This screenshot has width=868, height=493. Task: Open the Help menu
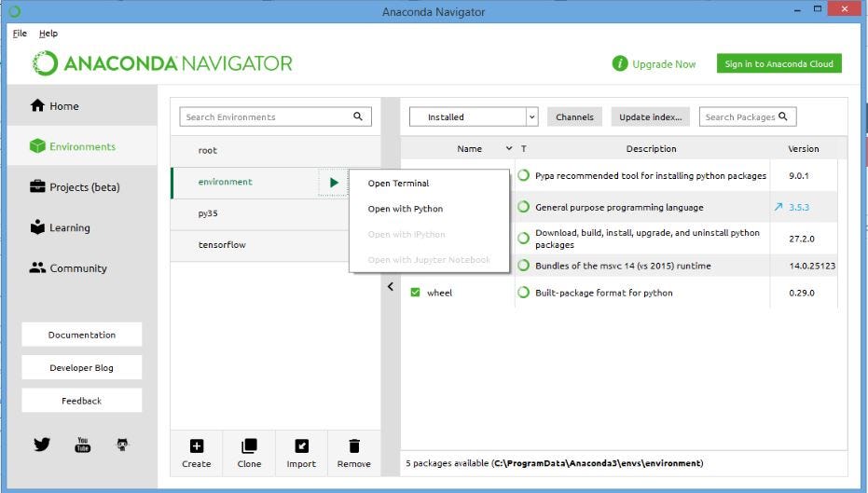pos(48,34)
